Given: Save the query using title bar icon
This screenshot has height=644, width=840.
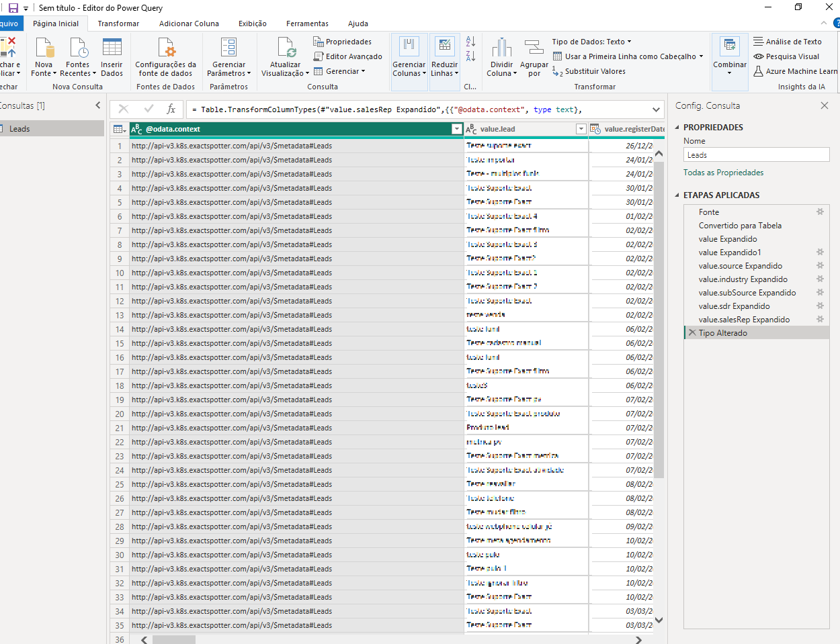Looking at the screenshot, I should click(x=13, y=8).
